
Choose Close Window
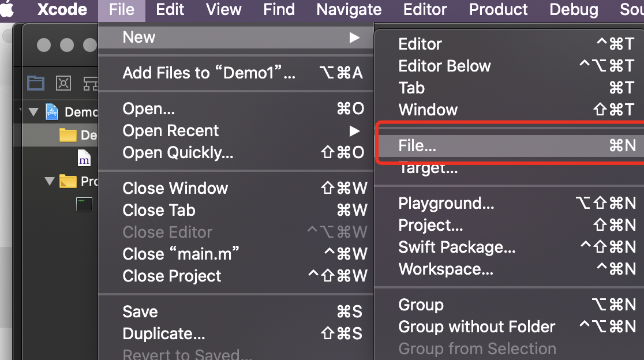(236, 189)
